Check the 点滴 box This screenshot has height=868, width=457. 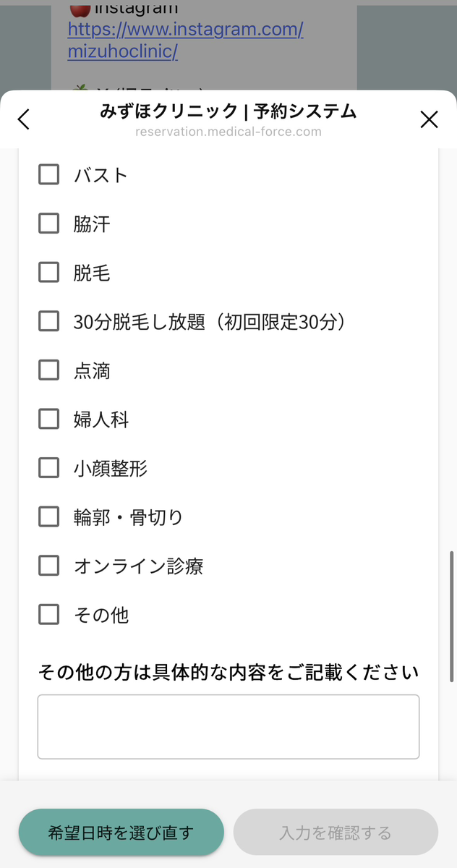[x=48, y=370]
